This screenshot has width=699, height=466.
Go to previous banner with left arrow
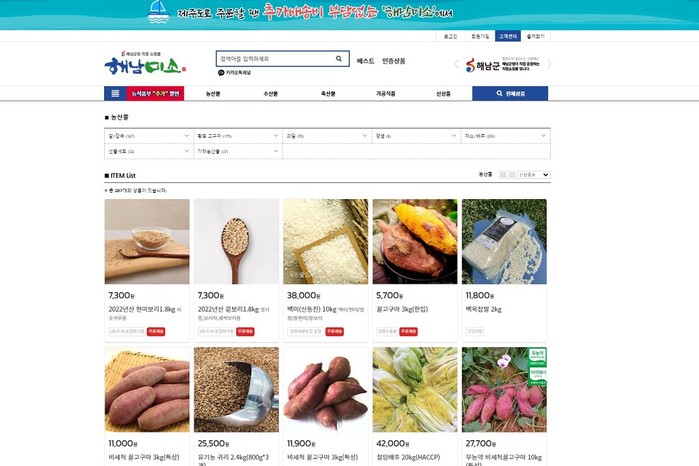click(x=456, y=64)
